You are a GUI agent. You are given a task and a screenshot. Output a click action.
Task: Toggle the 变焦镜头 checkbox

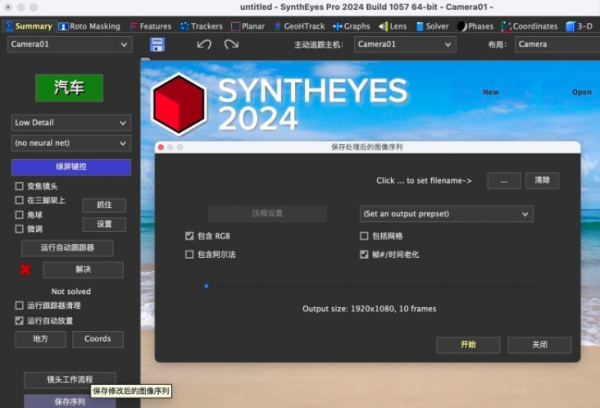pyautogui.click(x=19, y=186)
